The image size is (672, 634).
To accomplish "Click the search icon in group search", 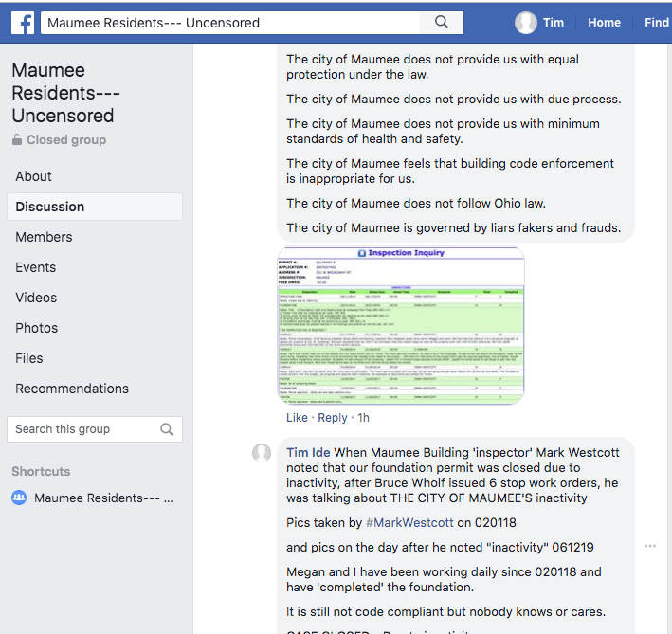I will point(167,429).
